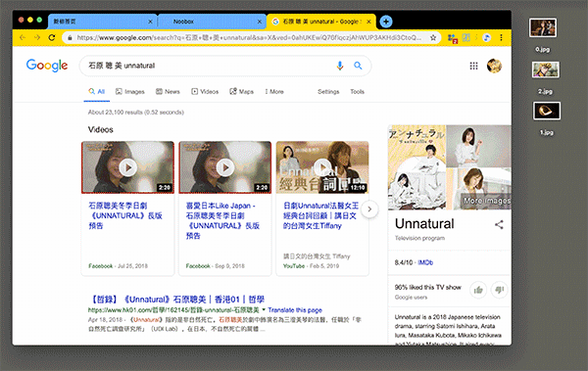Viewport: 588px width, 371px height.
Task: Open video titled 喜愛日本Like Japan
Action: click(222, 220)
